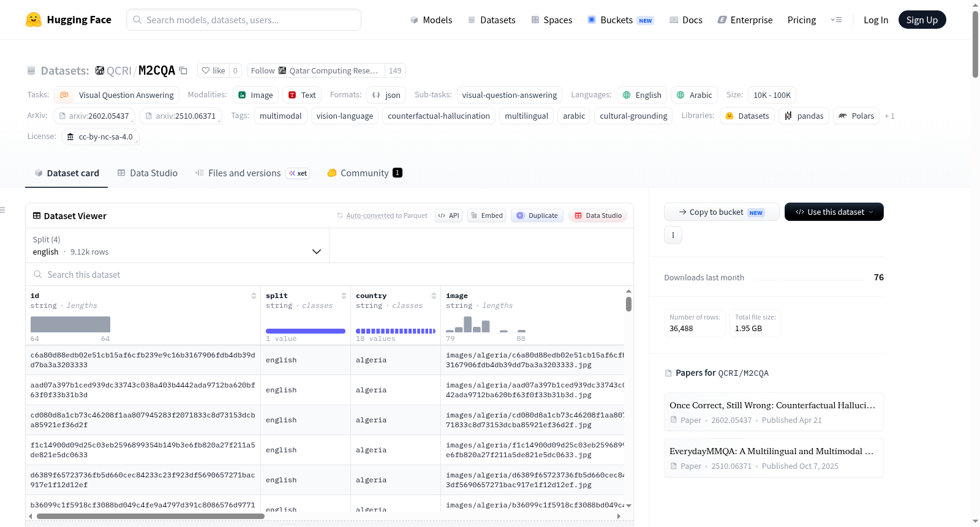
Task: Filter by the cultural-grounding tag
Action: [633, 116]
